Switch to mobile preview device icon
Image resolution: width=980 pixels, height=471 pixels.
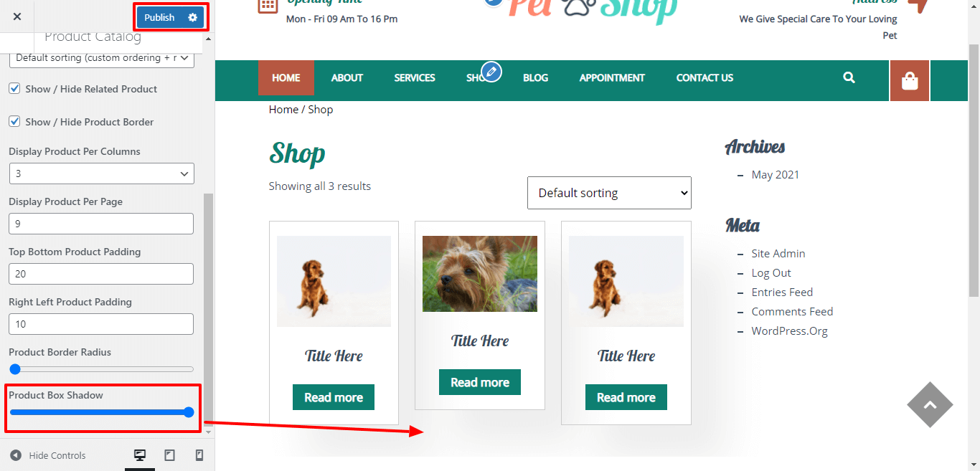(x=199, y=455)
